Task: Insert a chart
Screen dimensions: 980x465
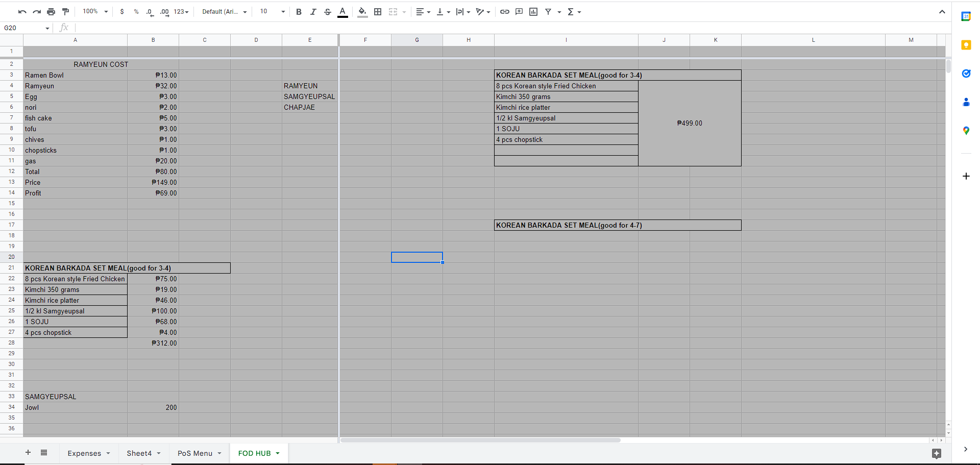Action: tap(533, 12)
